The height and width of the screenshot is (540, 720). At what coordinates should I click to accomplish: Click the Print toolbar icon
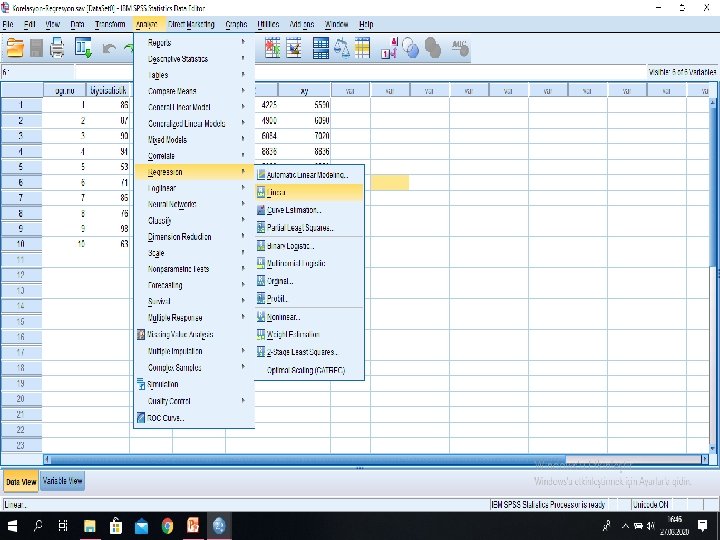pyautogui.click(x=57, y=48)
